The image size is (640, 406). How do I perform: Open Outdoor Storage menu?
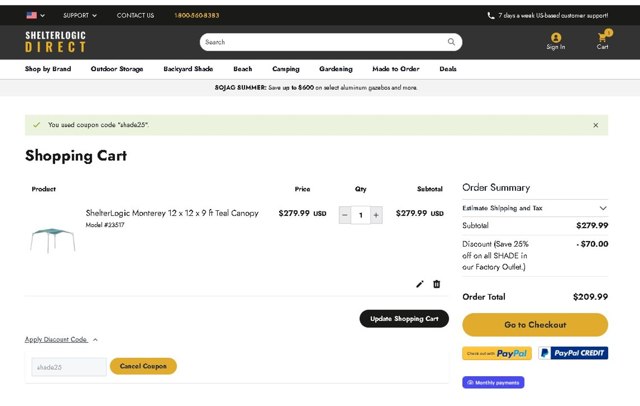[x=117, y=69]
